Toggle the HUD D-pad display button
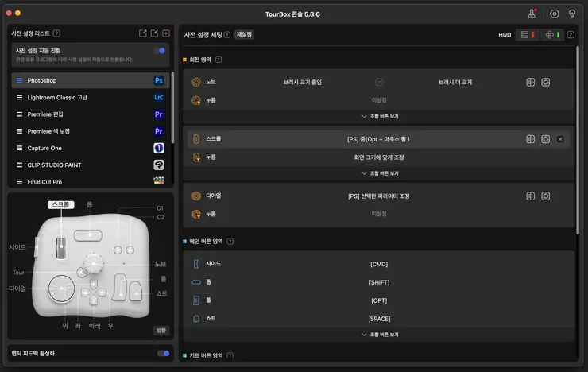Screen dimensions: 588x372 pos(552,34)
